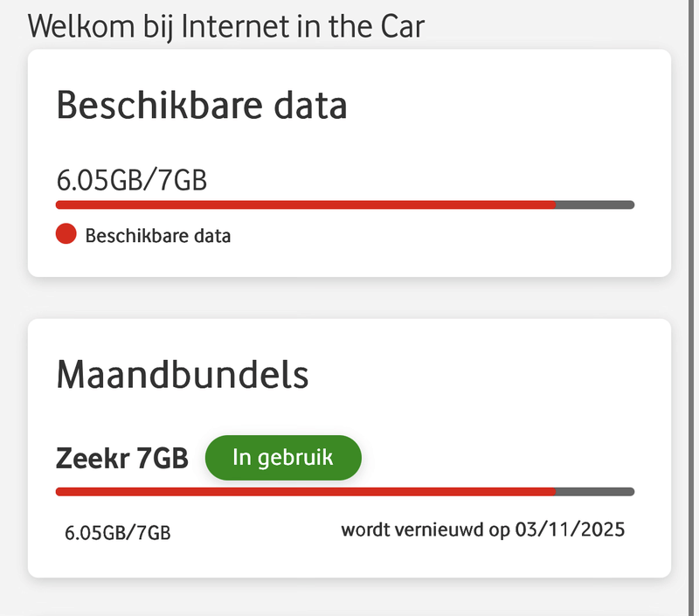Click the "Beschikbare data" legend label
The width and height of the screenshot is (699, 616).
(x=158, y=235)
